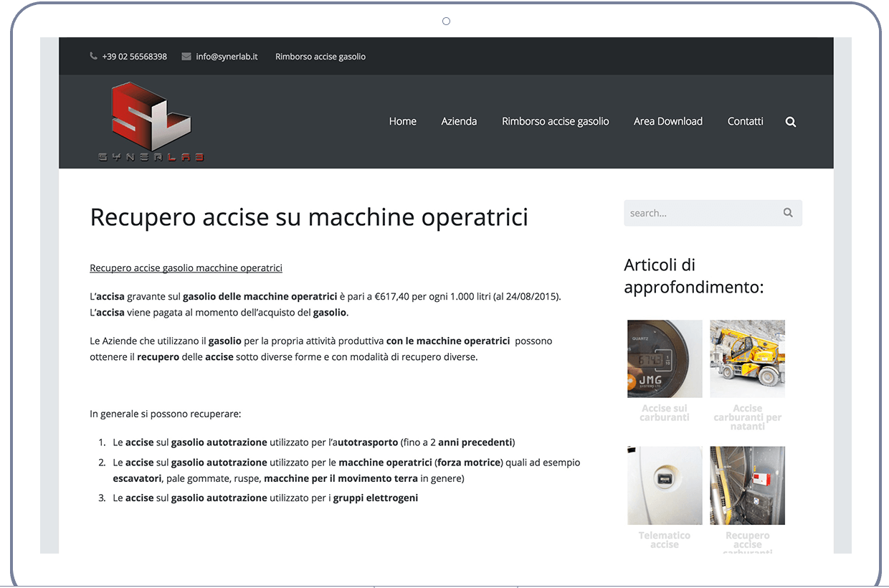Screen dimensions: 889x588
Task: Open the Contatti page
Action: 745,121
